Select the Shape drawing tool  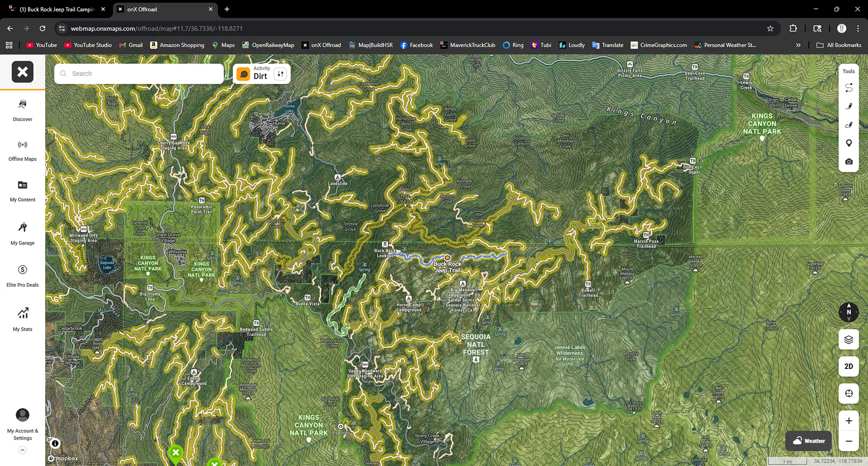click(849, 125)
